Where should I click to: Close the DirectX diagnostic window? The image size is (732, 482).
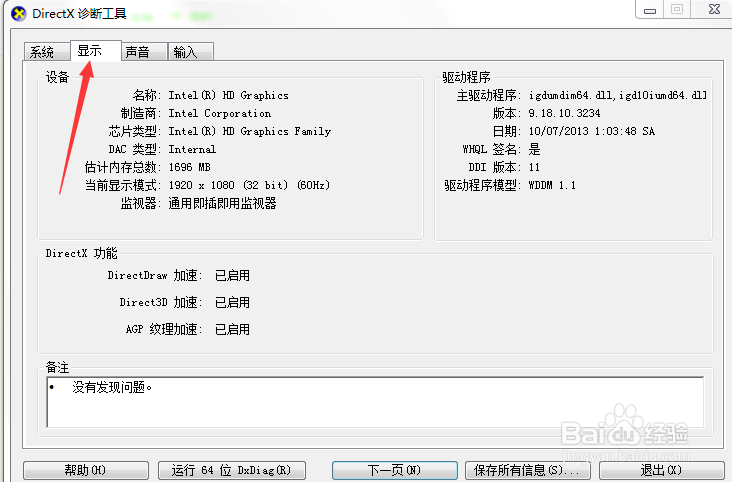(714, 9)
